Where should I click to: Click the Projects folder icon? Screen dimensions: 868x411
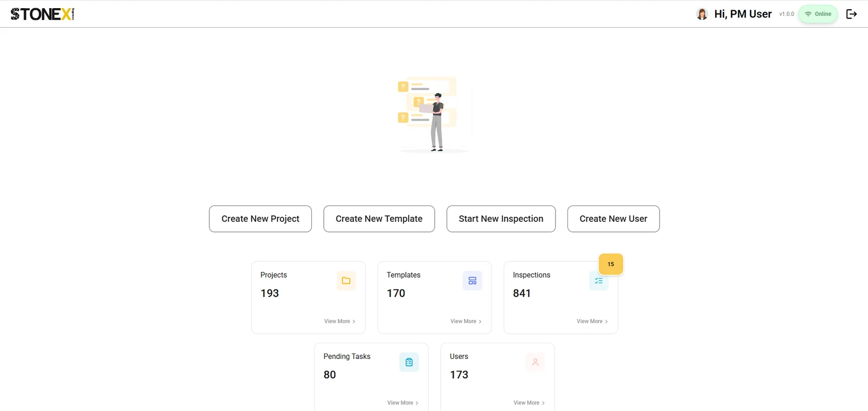point(346,281)
